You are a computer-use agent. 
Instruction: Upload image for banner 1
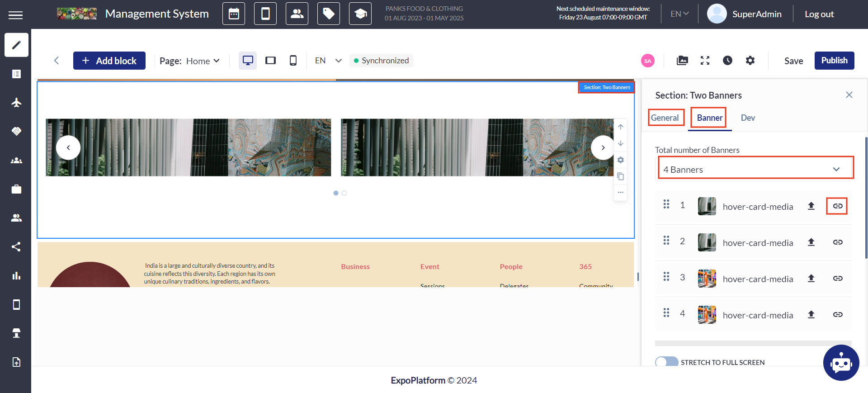pos(811,206)
